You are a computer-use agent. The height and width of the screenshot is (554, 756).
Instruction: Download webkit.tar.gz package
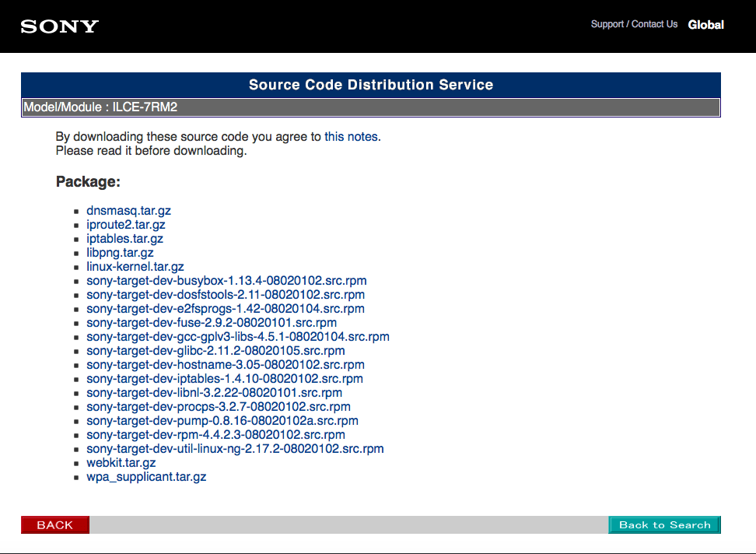(x=121, y=462)
